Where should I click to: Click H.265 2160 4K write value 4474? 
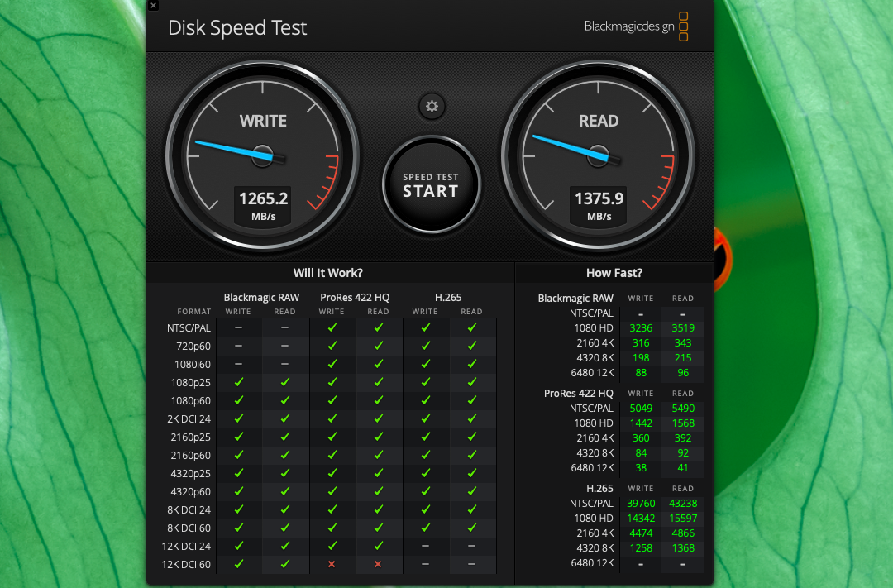pos(641,533)
